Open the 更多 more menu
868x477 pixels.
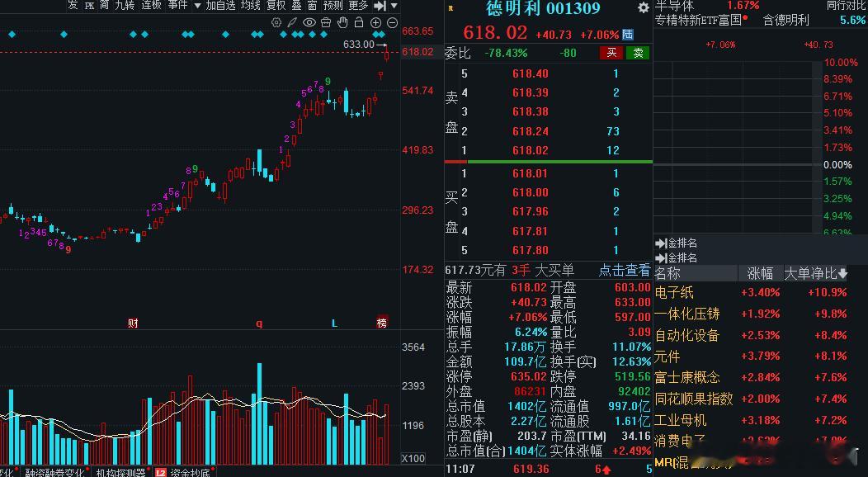pos(358,5)
